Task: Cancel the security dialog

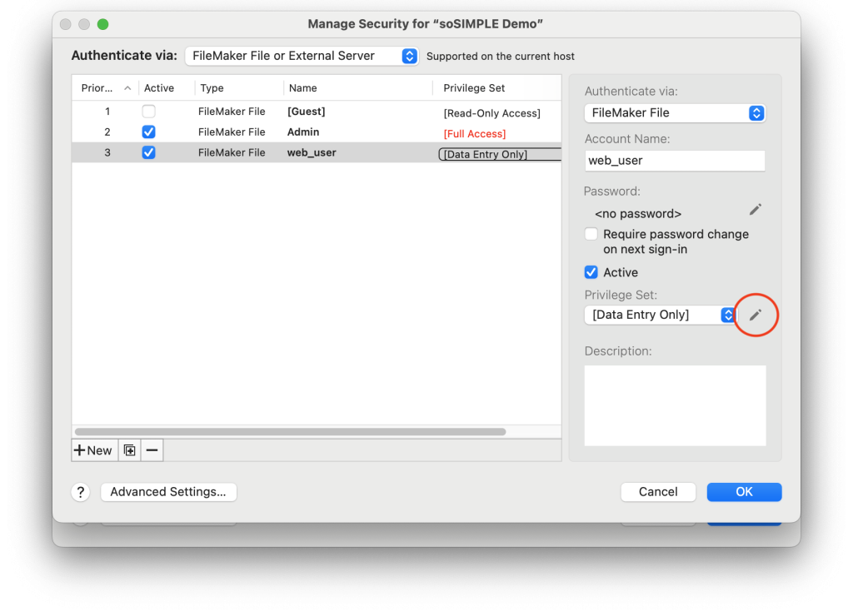Action: (x=658, y=492)
